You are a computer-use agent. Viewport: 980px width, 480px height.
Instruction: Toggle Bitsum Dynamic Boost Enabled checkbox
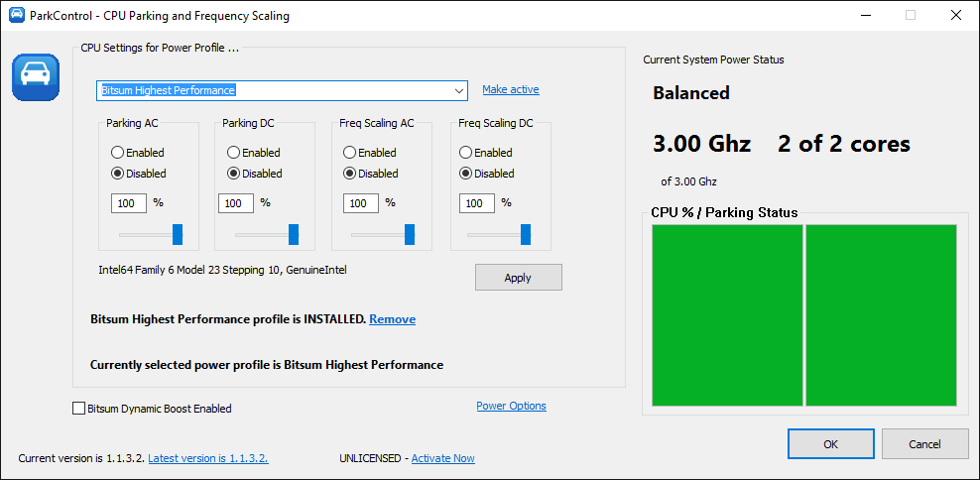coord(78,409)
